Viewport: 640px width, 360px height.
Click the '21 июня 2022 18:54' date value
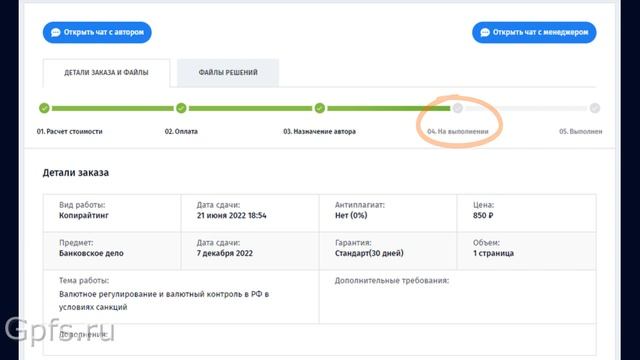pyautogui.click(x=231, y=216)
